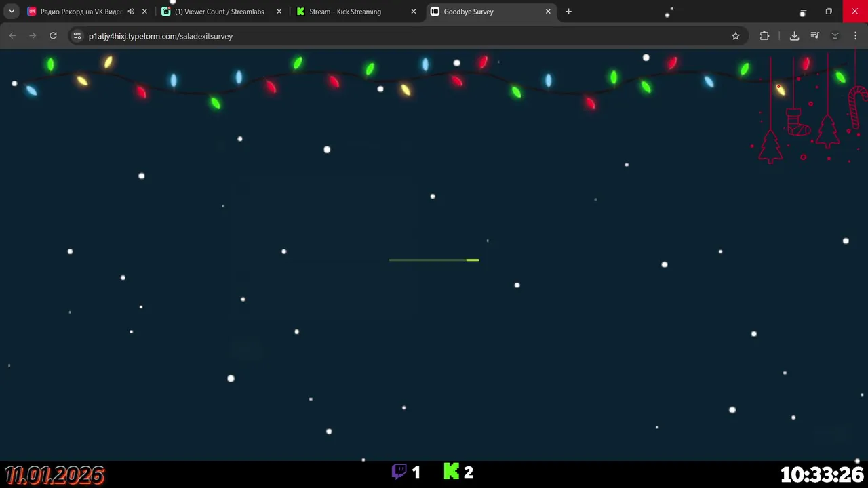Close the Stream - Kick Streaming tab
The height and width of the screenshot is (488, 868).
pos(414,12)
